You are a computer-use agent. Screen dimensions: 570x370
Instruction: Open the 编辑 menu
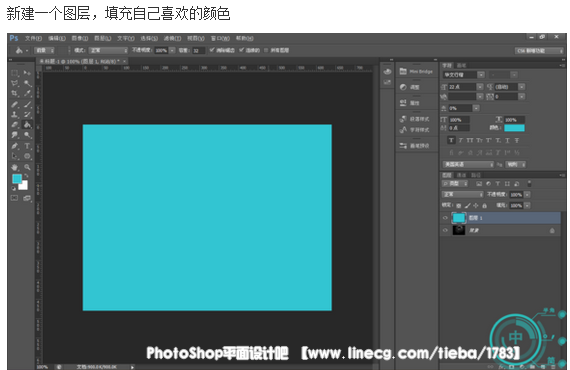click(x=57, y=38)
